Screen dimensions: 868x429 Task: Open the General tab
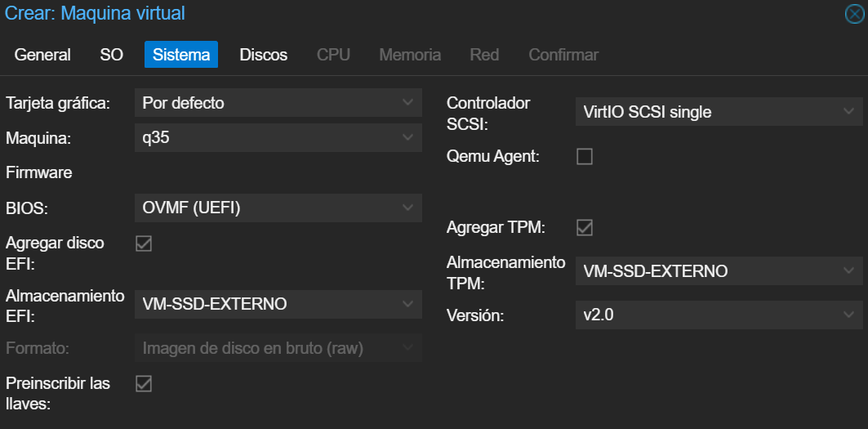coord(42,55)
